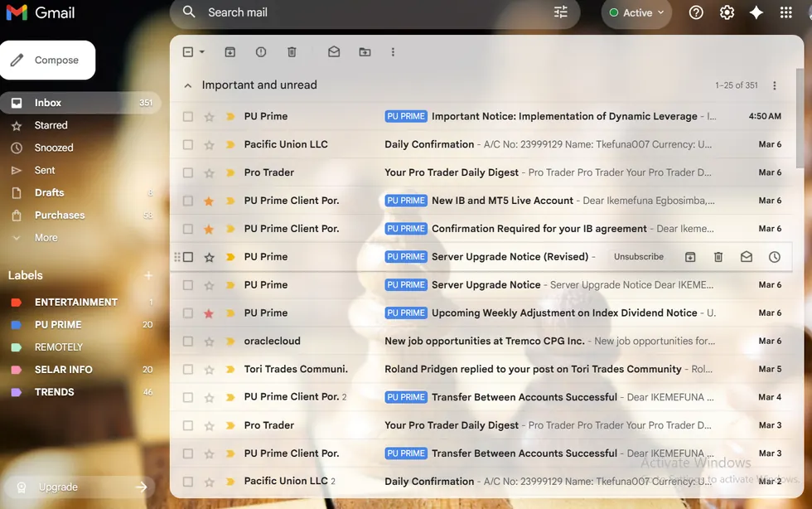This screenshot has width=812, height=509.
Task: Select checkbox for Pro Trader Mar 6 email
Action: point(188,172)
